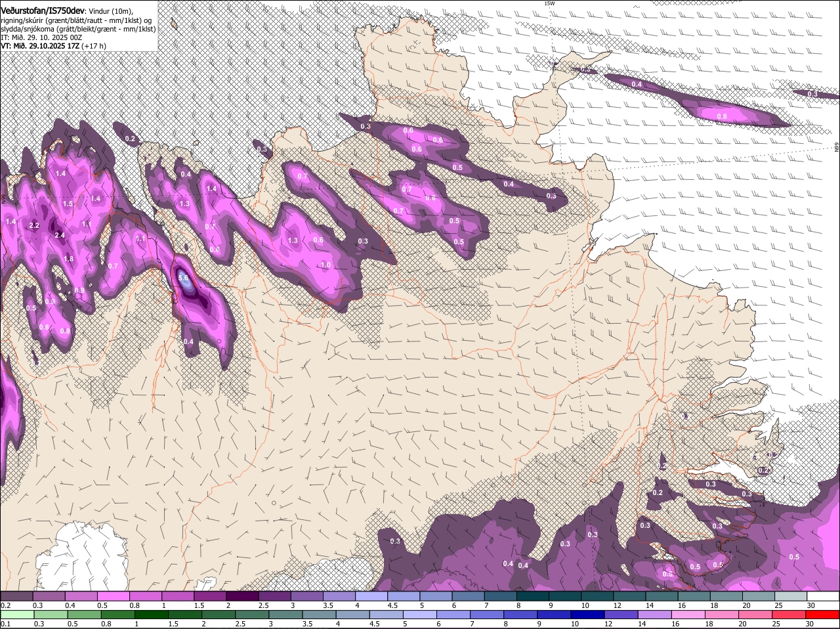Image resolution: width=840 pixels, height=629 pixels.
Task: Click the 5.6 precipitation value label
Action: coord(184,278)
